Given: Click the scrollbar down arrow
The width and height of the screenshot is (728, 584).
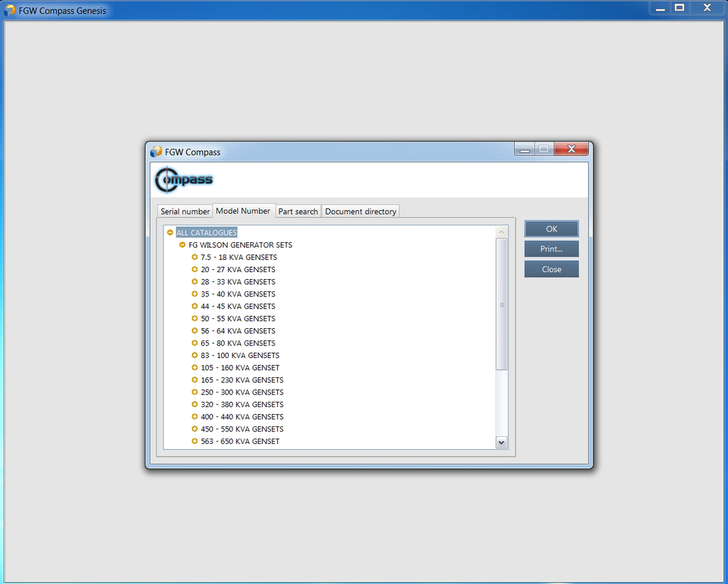Looking at the screenshot, I should (x=501, y=442).
